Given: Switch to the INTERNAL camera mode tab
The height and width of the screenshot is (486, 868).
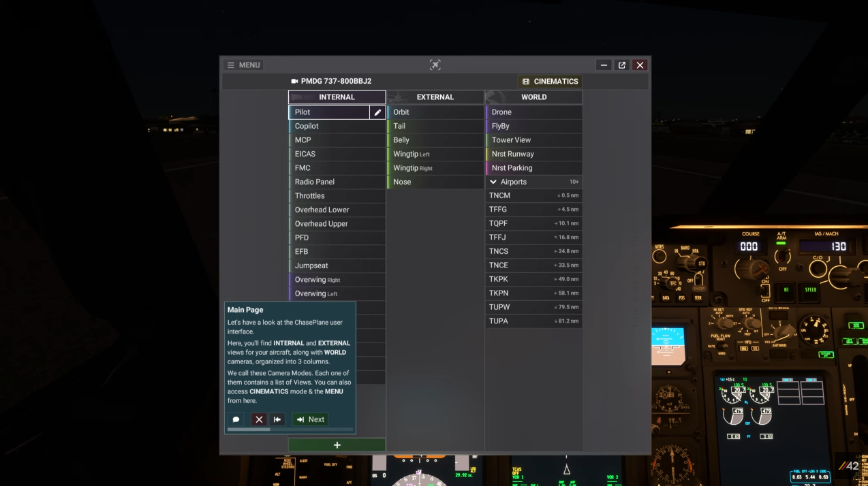Looking at the screenshot, I should tap(337, 97).
